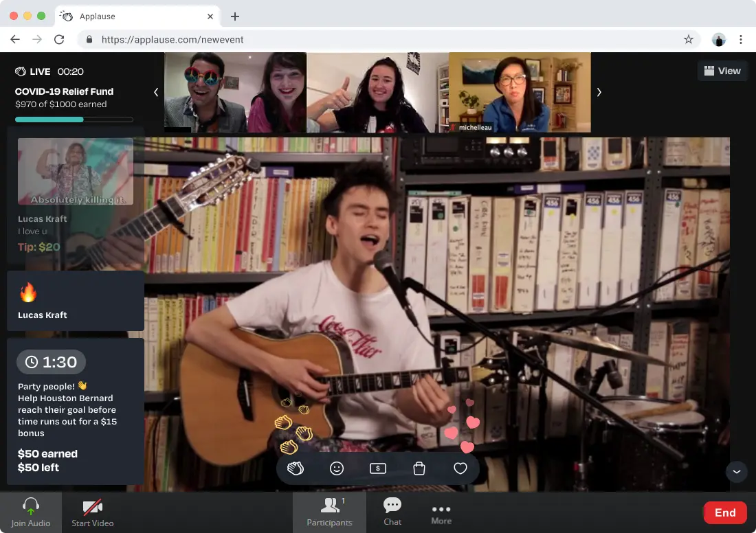Open the emoji reaction picker
The width and height of the screenshot is (756, 533).
[337, 468]
